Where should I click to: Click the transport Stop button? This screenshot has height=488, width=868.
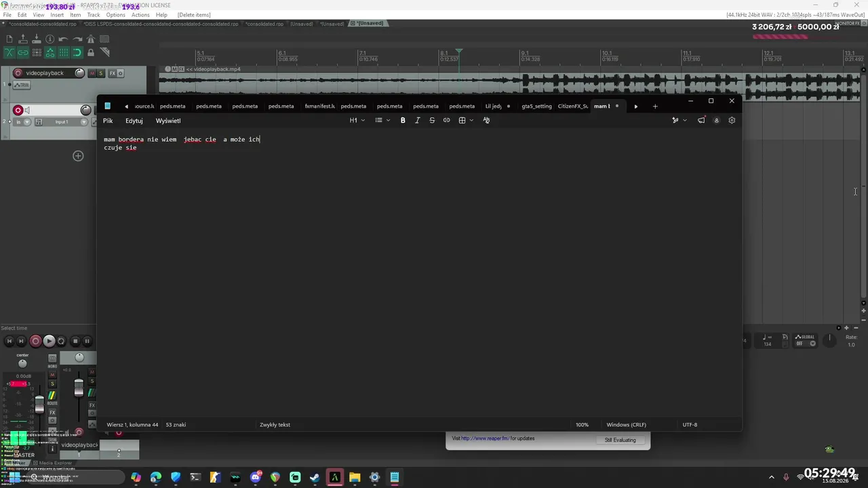click(x=75, y=341)
